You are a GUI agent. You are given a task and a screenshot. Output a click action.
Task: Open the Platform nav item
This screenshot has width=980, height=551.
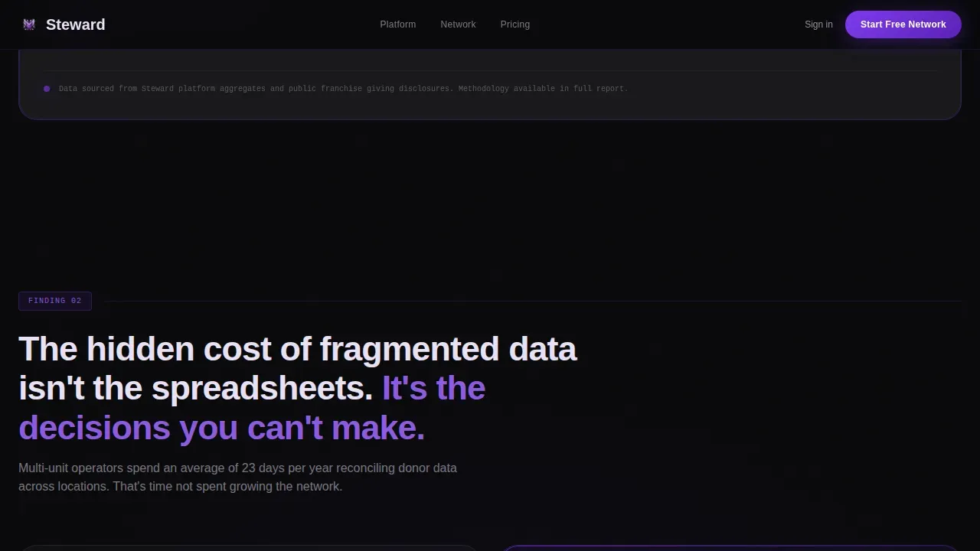398,24
